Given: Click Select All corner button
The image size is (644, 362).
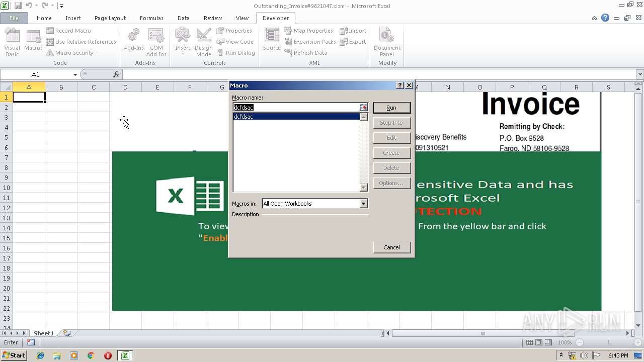Looking at the screenshot, I should [x=6, y=87].
